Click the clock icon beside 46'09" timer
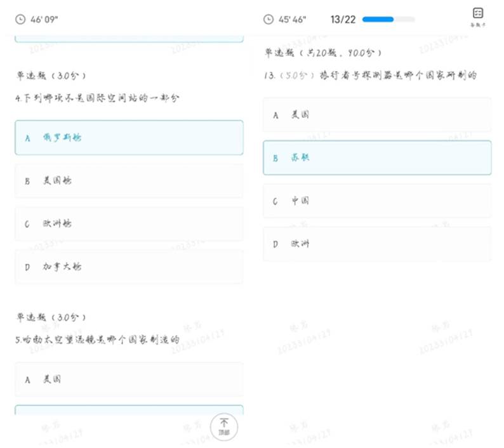Viewport: 504px width, 448px height. click(21, 19)
